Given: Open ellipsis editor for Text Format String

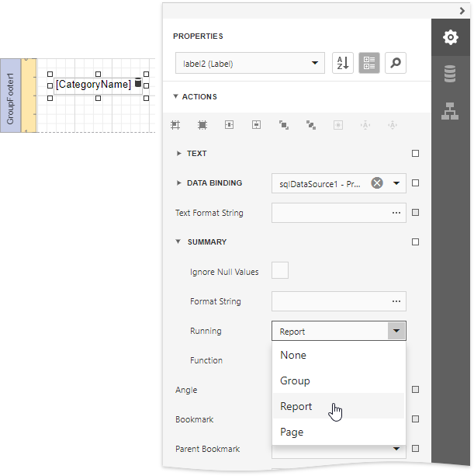Looking at the screenshot, I should coord(396,213).
